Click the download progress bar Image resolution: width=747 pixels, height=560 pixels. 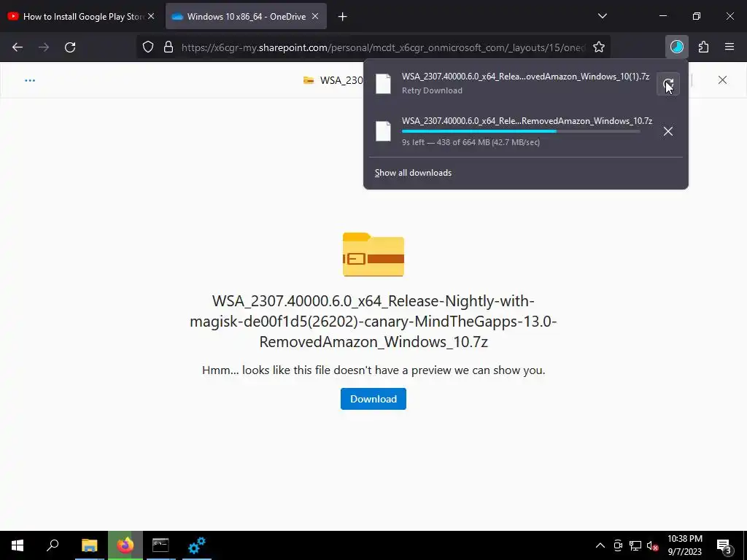point(521,131)
